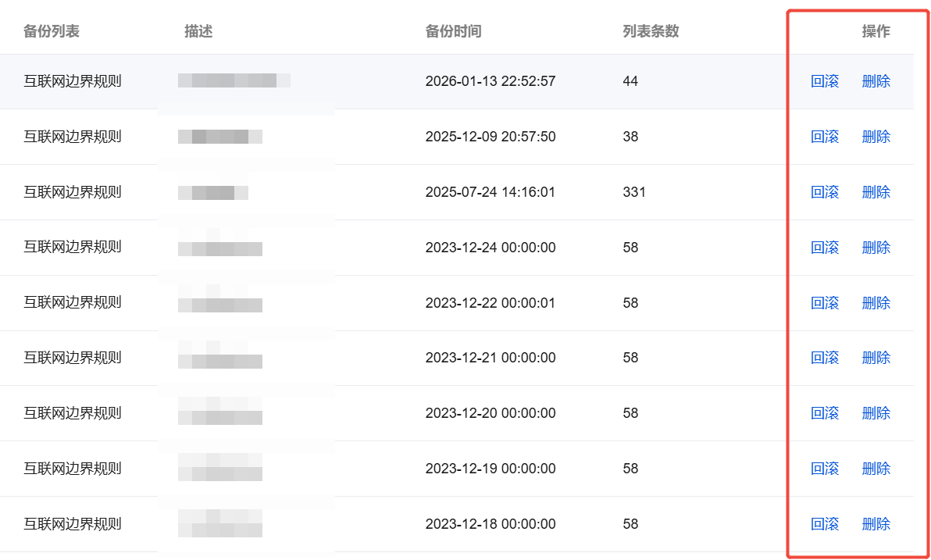Delete the 2025-07-24 14:16:01 backup

coord(876,192)
